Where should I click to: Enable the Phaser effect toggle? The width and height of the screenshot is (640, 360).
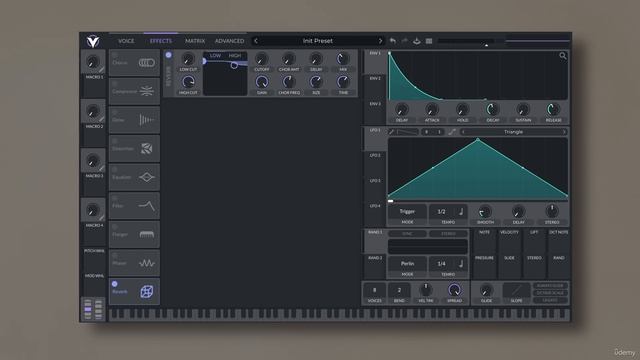click(115, 255)
